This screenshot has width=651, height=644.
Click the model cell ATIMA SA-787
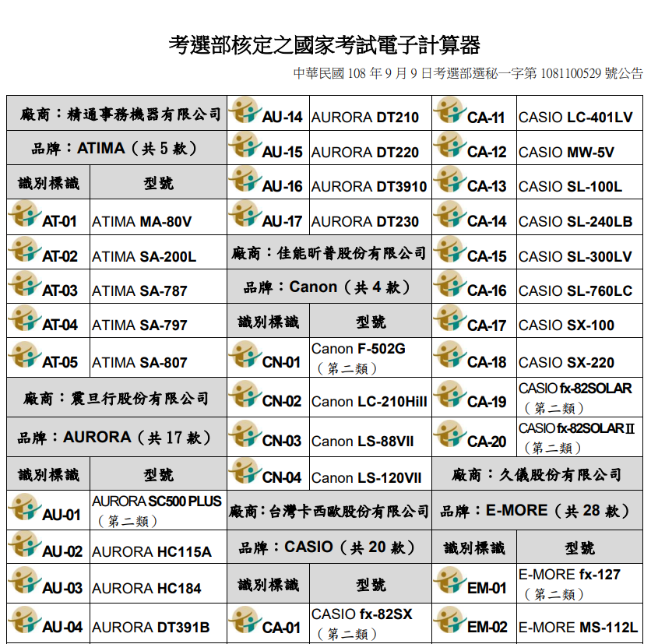pyautogui.click(x=158, y=287)
